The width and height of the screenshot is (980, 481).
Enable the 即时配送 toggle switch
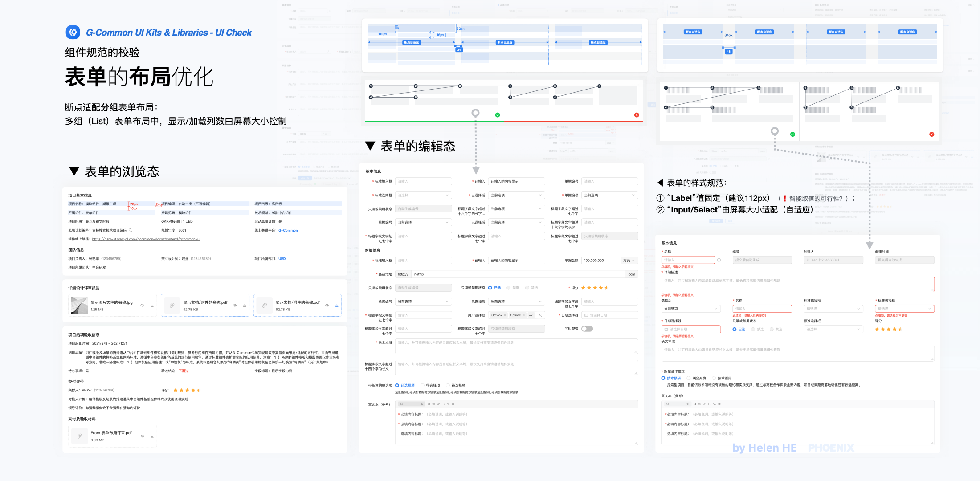pos(587,329)
